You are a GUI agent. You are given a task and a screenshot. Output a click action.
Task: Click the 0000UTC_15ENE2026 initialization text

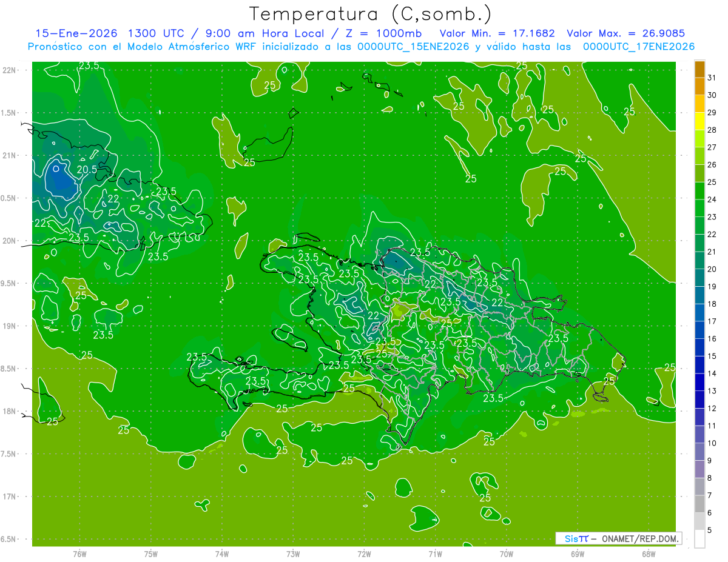414,47
